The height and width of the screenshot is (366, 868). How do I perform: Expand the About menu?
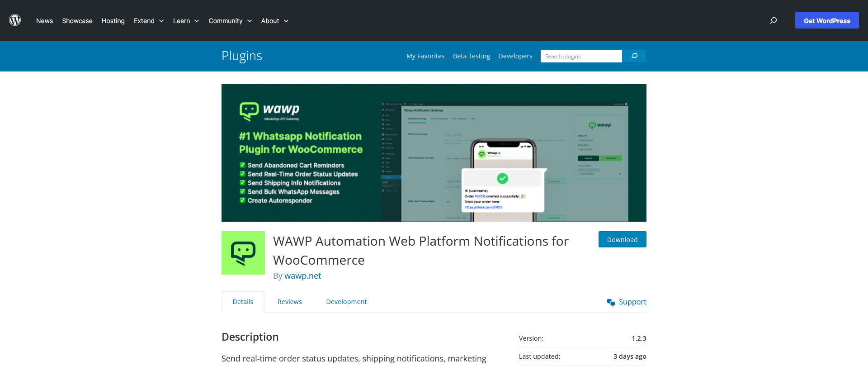[274, 21]
